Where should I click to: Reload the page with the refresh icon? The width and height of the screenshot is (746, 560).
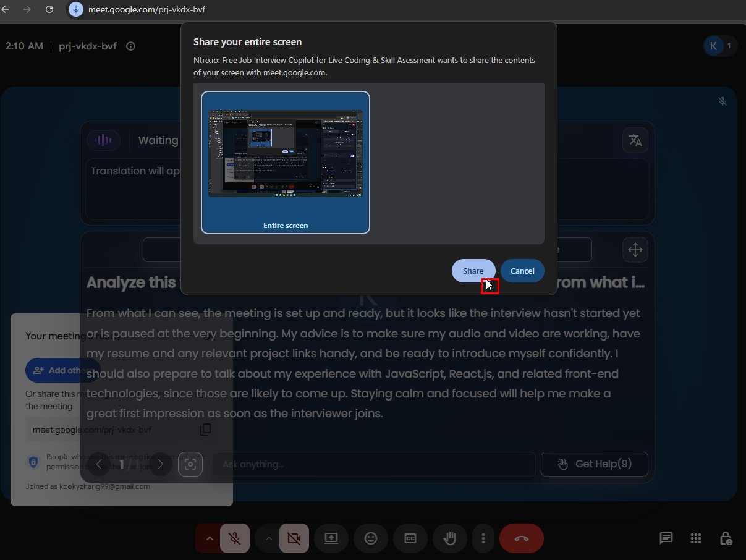[x=49, y=9]
